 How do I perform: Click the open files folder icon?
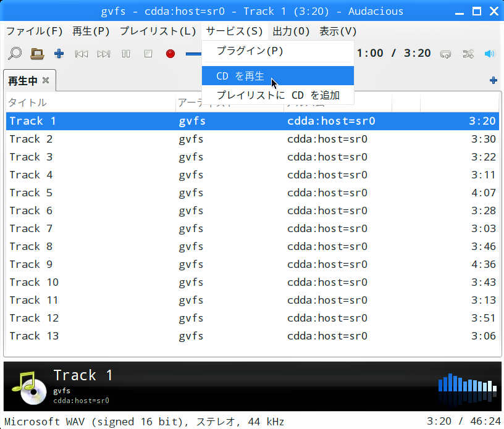(x=37, y=54)
